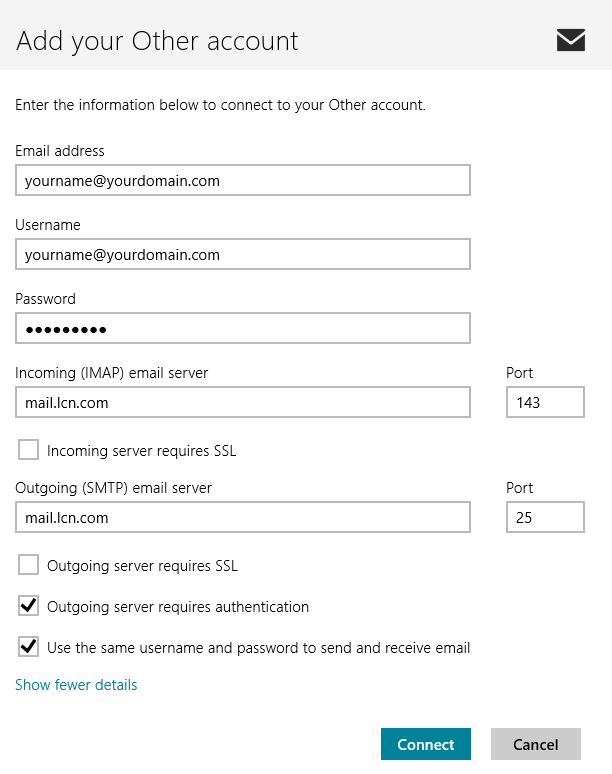This screenshot has width=612, height=774.
Task: Click the Outgoing server requires SSL label
Action: click(x=142, y=566)
